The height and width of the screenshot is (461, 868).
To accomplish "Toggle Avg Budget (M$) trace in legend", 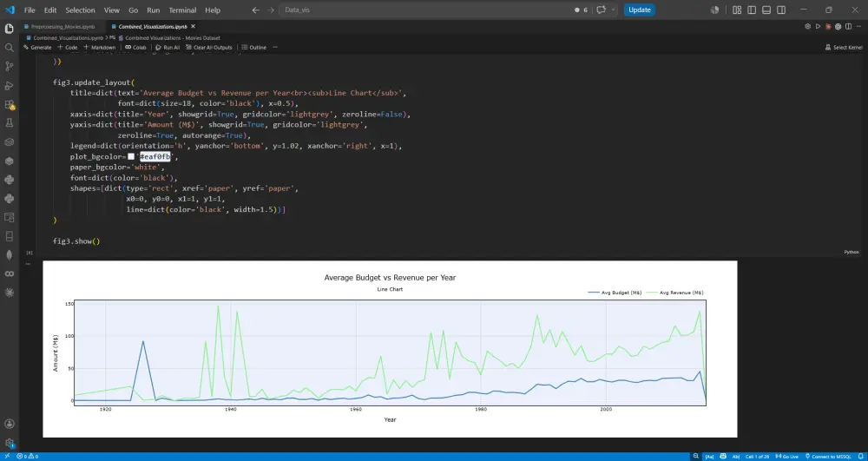I will pyautogui.click(x=615, y=293).
